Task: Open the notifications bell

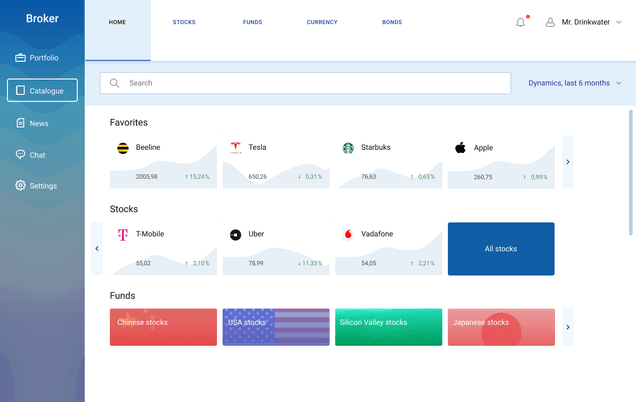Action: (x=520, y=22)
